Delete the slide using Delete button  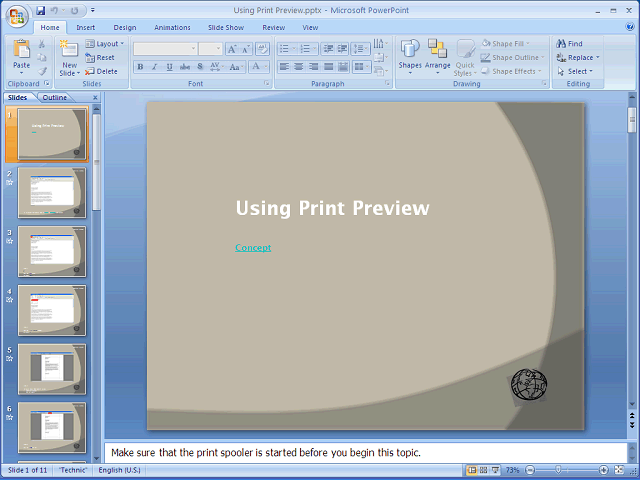pos(101,71)
